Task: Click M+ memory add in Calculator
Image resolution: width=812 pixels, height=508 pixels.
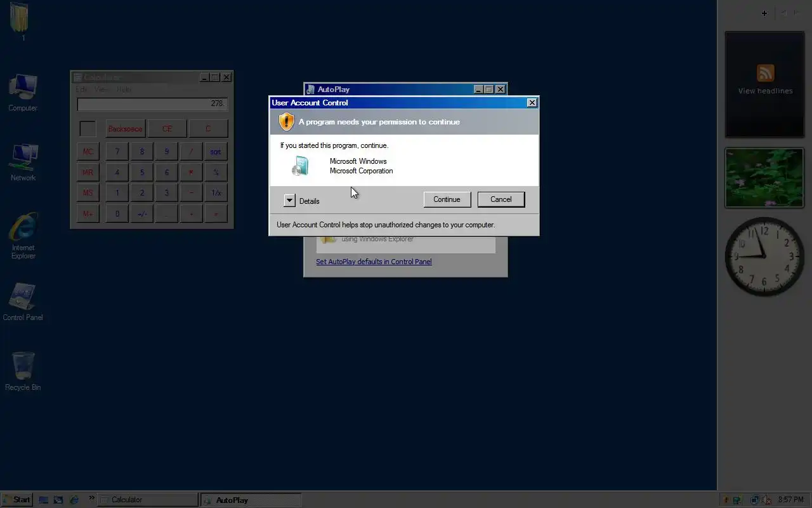Action: pyautogui.click(x=88, y=214)
